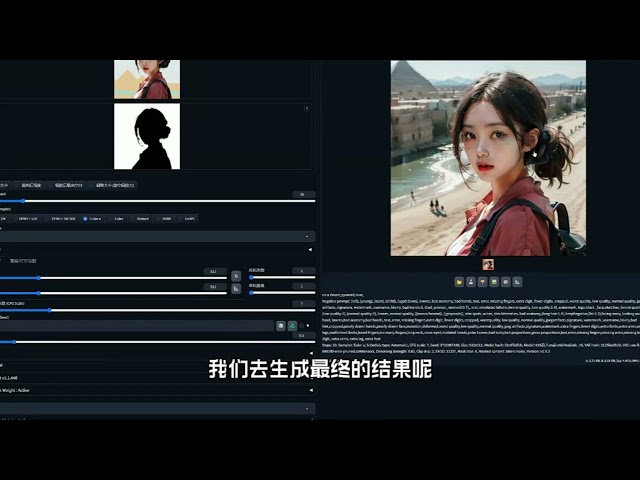
Task: Expand the collapsed section arrow below schedule dropdown
Action: 310,249
